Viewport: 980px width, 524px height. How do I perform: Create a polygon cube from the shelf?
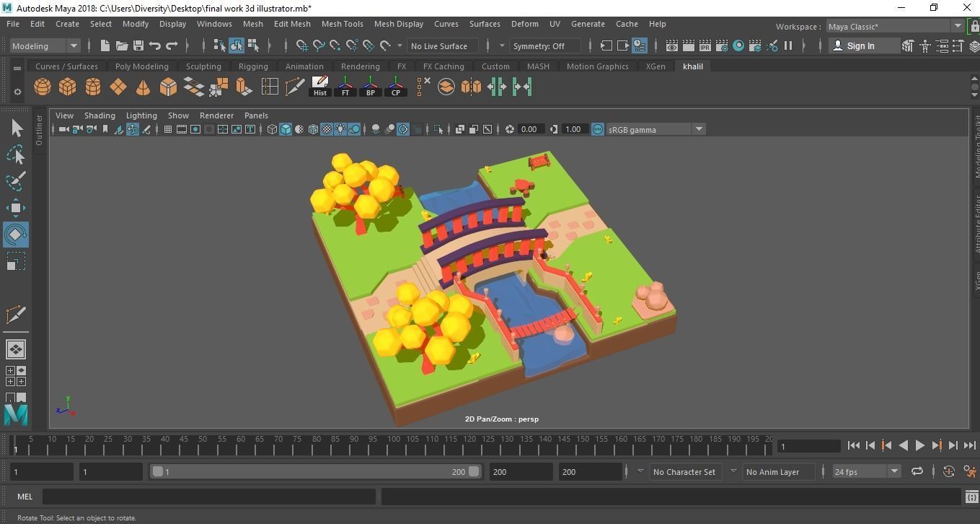[x=68, y=87]
